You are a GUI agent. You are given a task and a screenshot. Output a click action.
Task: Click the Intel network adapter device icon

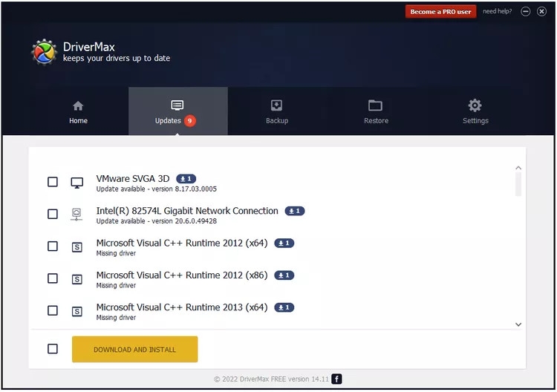coord(76,215)
